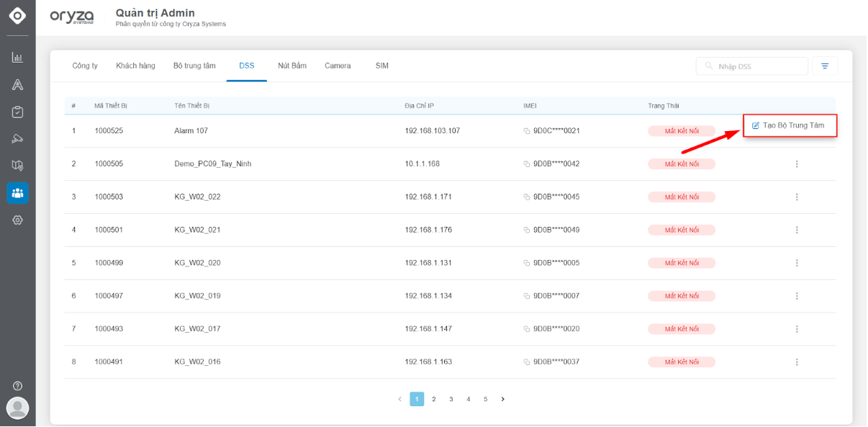
Task: Copy IMEI 9D0B****0020 via copy icon
Action: click(x=527, y=329)
